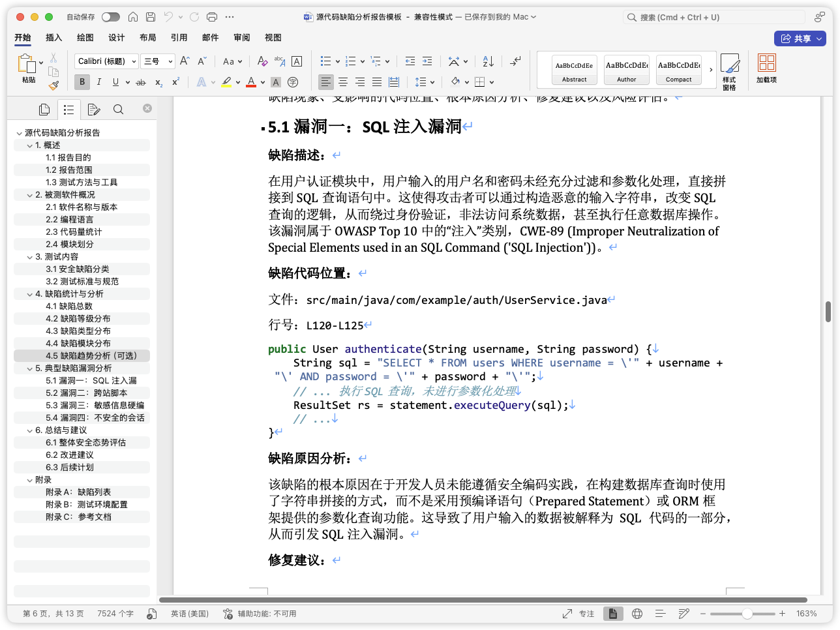This screenshot has width=840, height=630.
Task: Apply strikethrough formatting
Action: 140,82
